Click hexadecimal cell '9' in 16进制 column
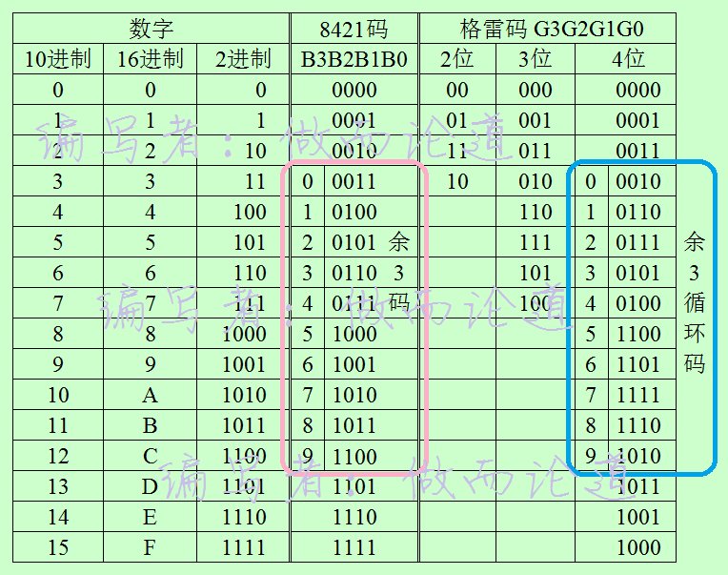 [x=150, y=364]
